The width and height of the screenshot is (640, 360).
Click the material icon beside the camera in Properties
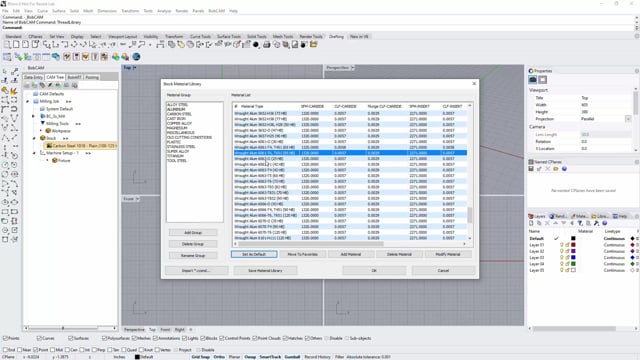click(542, 80)
